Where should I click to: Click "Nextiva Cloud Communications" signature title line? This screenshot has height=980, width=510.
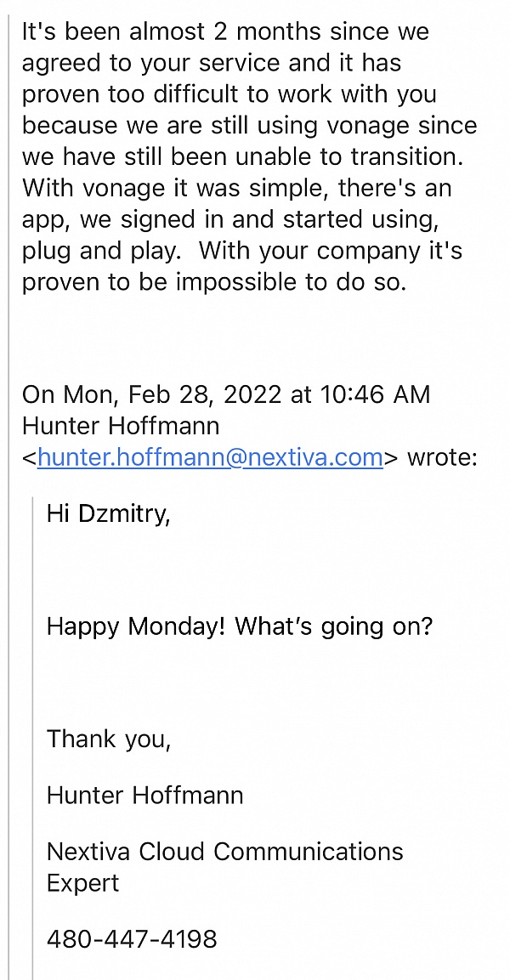point(224,852)
